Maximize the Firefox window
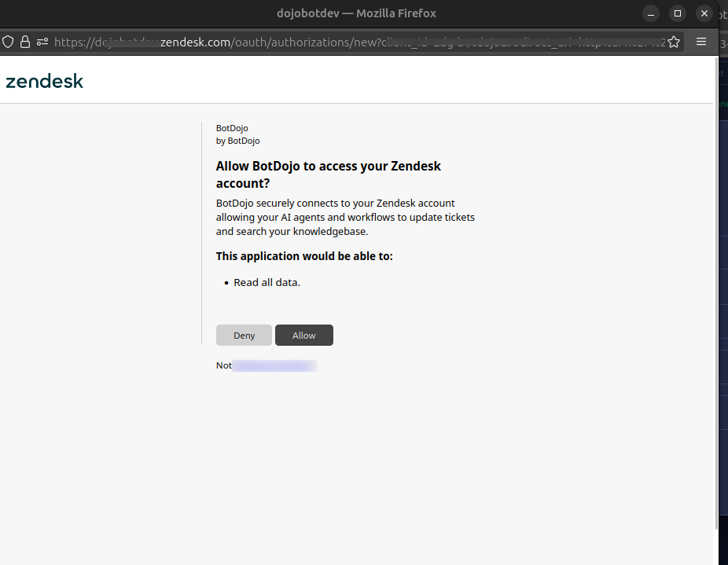Viewport: 728px width, 565px height. pyautogui.click(x=678, y=13)
